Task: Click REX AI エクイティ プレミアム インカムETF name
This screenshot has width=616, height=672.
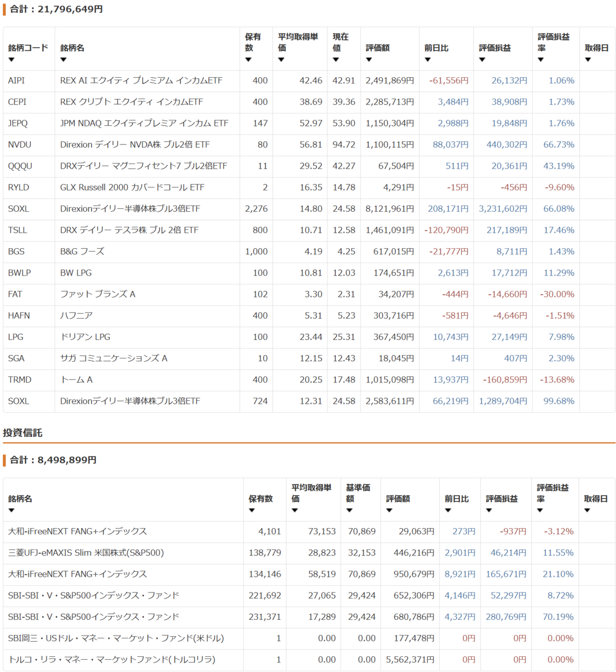Action: [141, 81]
